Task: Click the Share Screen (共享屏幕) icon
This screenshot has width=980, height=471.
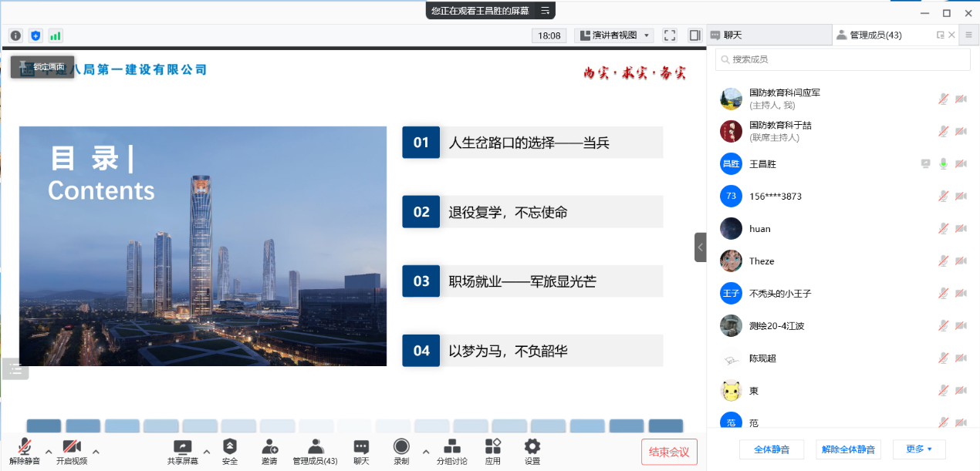Action: pos(183,447)
